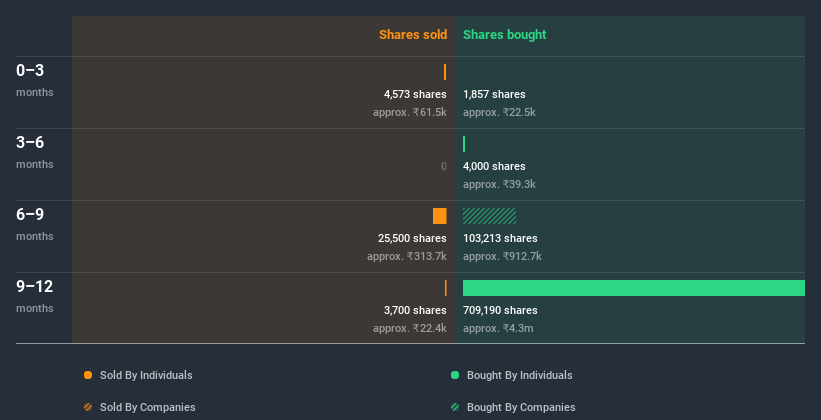Click 'approx. ₹4.3m' bought amount
The image size is (821, 420).
(498, 329)
